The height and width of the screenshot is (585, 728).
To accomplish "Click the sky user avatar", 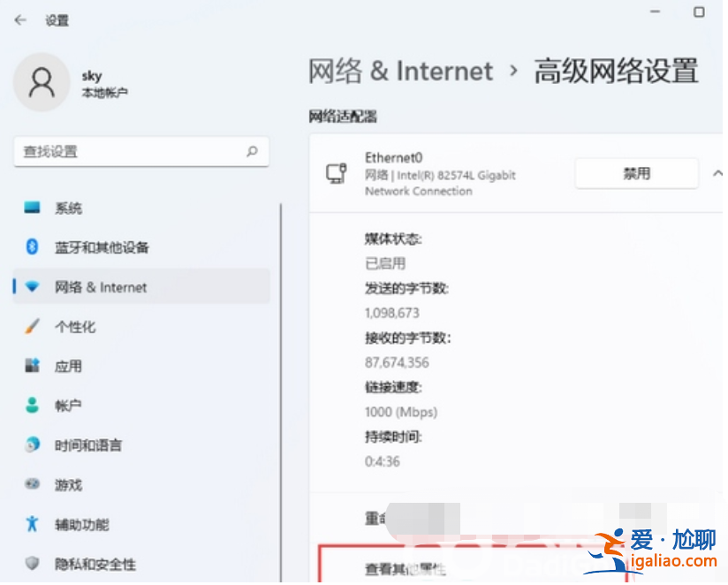I will pos(42,82).
